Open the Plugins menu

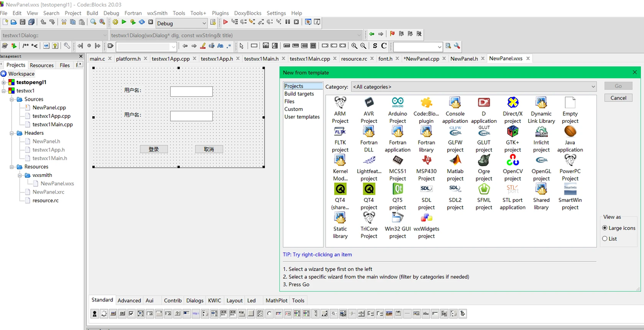point(220,13)
